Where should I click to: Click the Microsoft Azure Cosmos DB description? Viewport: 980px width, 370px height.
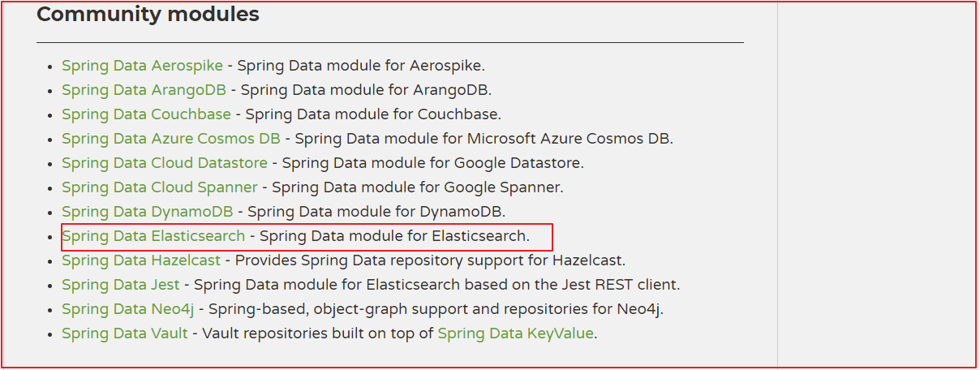[x=484, y=139]
